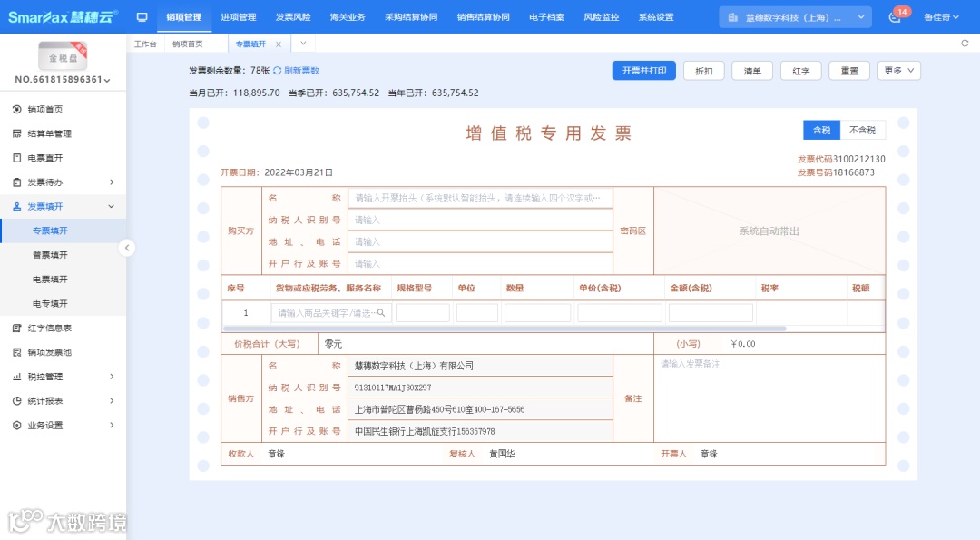The height and width of the screenshot is (540, 980).
Task: Click the page reload icon under the top bar
Action: coord(965,44)
